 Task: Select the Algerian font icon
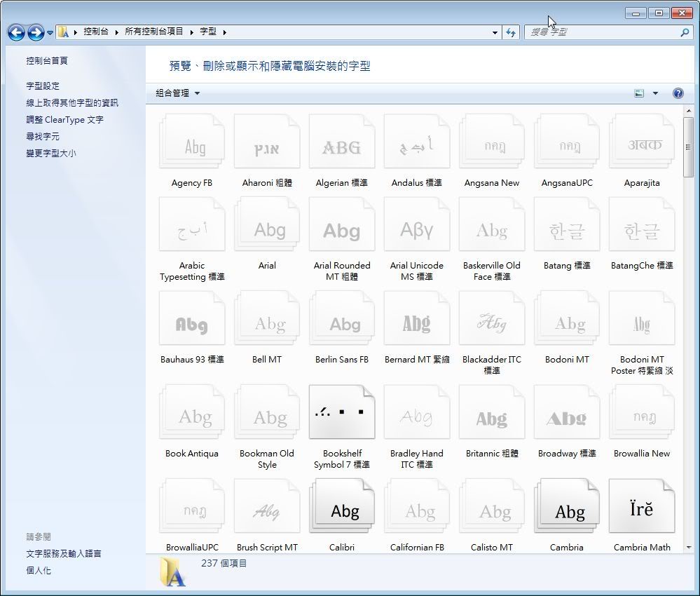coord(342,142)
